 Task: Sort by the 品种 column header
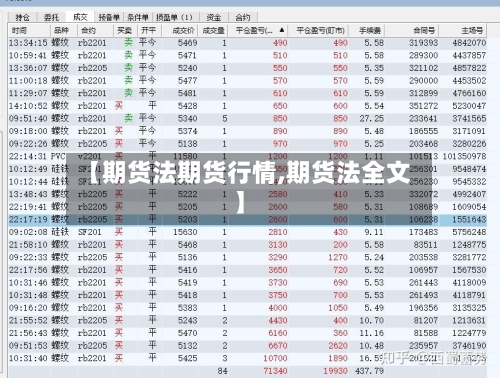[64, 31]
